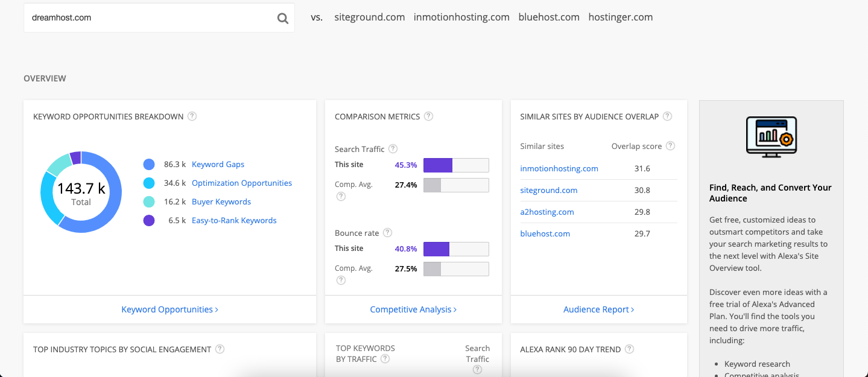Click the Easy-to-Rank Keywords purple legend dot
Screen dimensions: 868x377
coord(149,220)
